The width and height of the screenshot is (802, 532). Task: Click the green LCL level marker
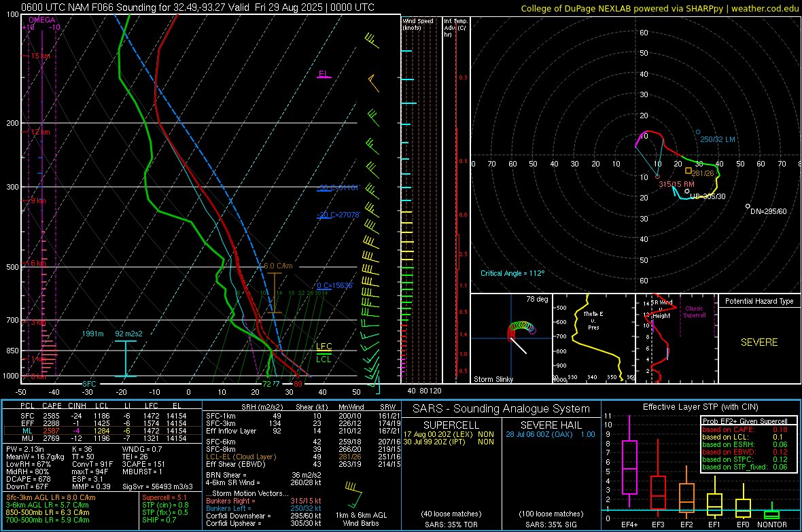coord(324,359)
